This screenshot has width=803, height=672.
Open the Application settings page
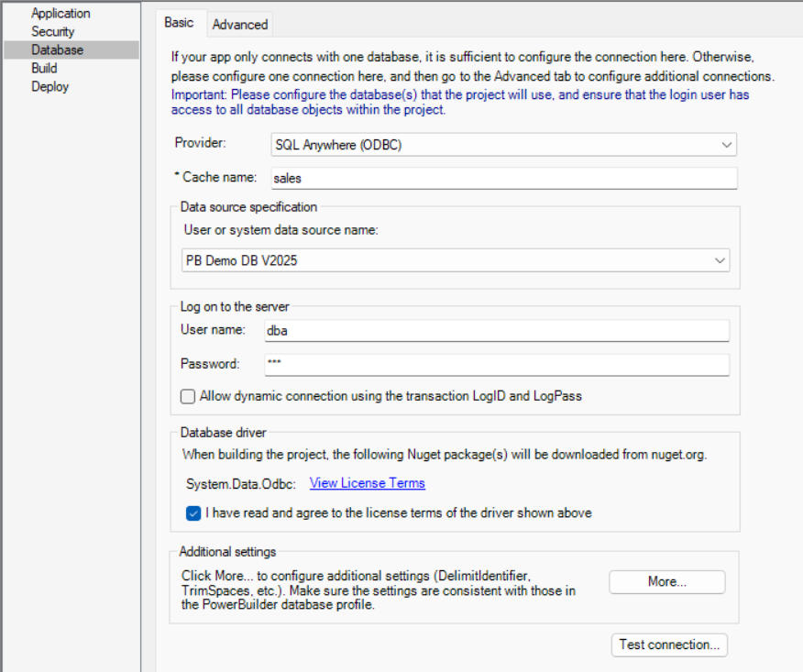click(60, 14)
